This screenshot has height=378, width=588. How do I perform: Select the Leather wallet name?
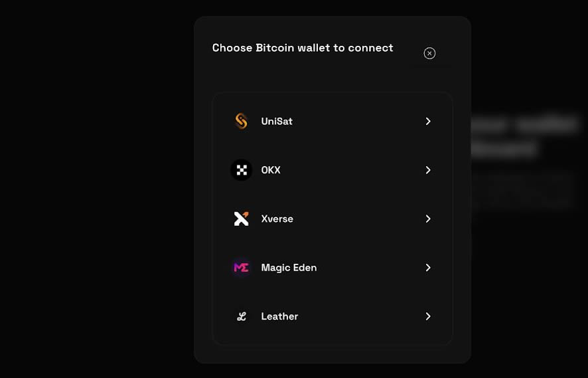point(279,316)
